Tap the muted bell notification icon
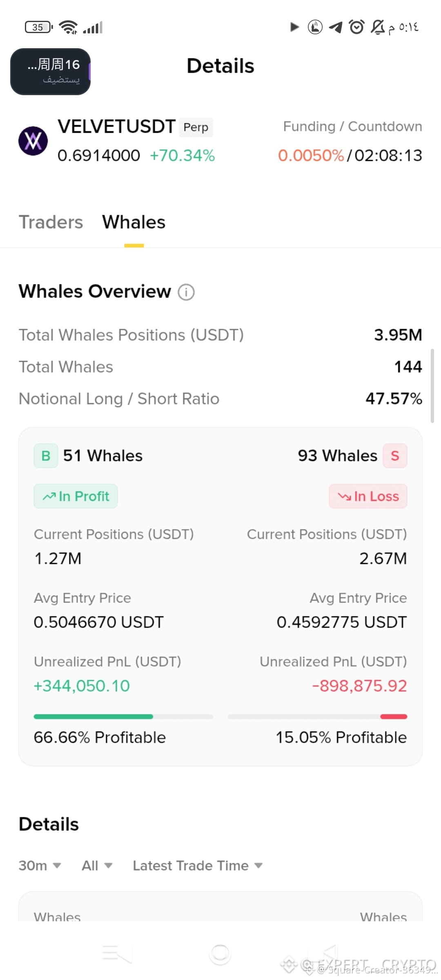The width and height of the screenshot is (441, 980). click(x=378, y=27)
